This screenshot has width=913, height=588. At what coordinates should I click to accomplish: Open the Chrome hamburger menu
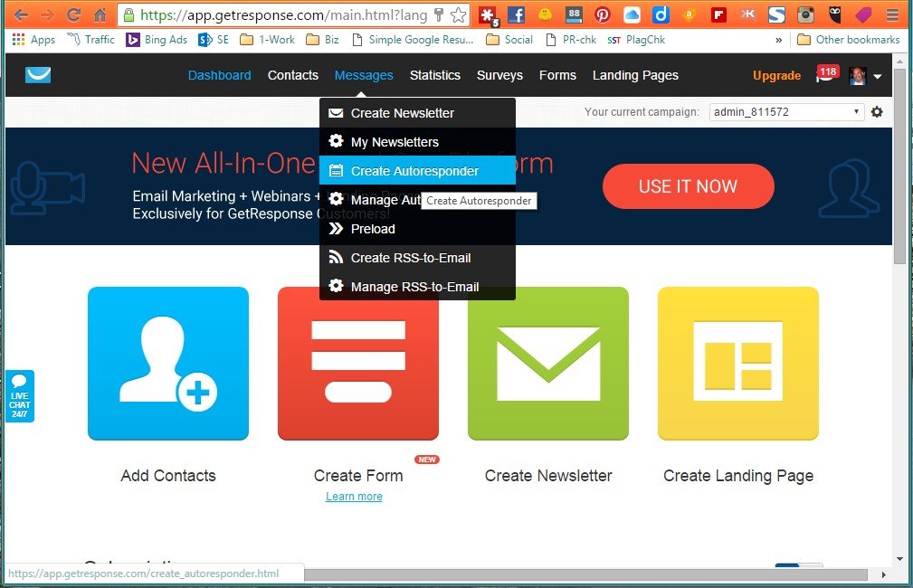[x=892, y=15]
